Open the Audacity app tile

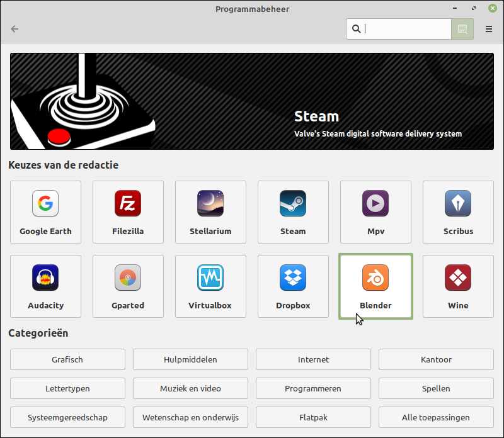click(x=45, y=286)
